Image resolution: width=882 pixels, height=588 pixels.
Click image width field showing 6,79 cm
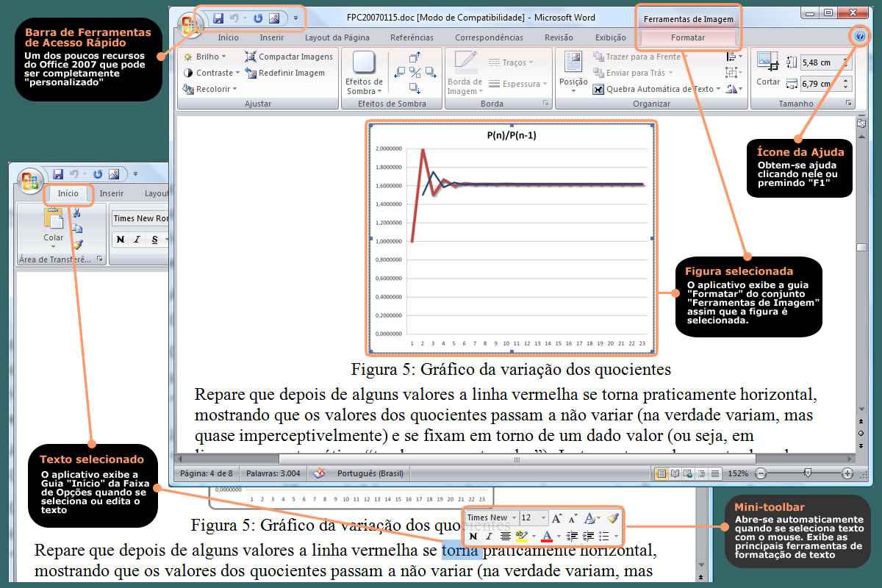pos(825,84)
